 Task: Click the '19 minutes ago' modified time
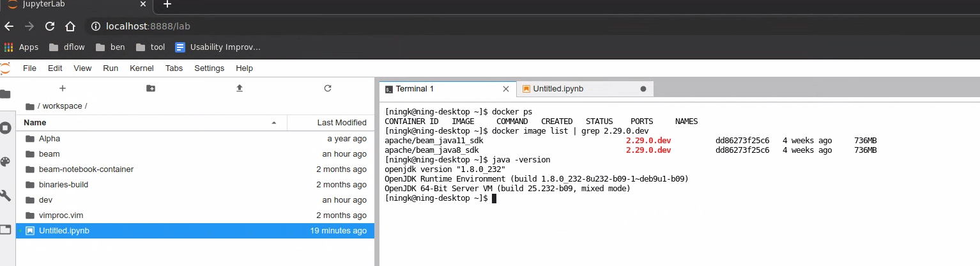[339, 231]
